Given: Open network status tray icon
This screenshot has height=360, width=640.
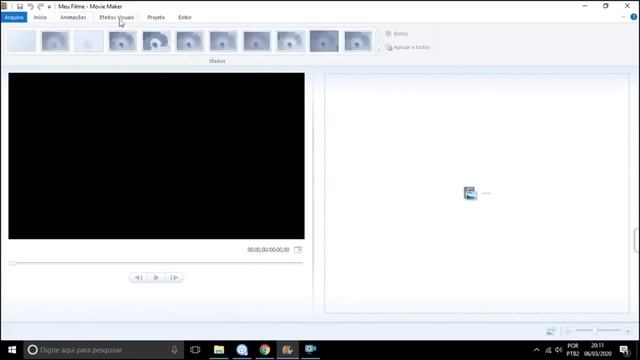Looking at the screenshot, I should [548, 350].
